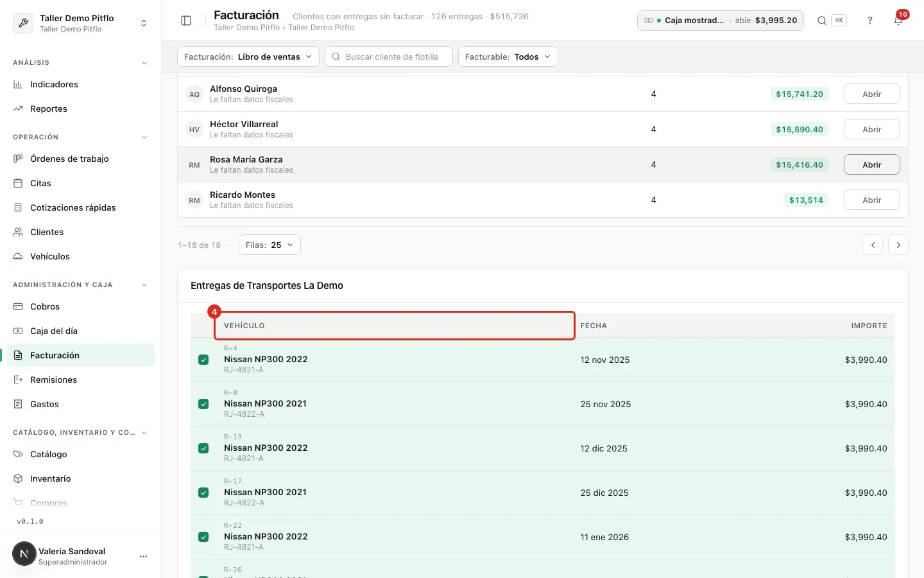This screenshot has width=924, height=578.
Task: Click the Inventario box icon
Action: (x=18, y=478)
